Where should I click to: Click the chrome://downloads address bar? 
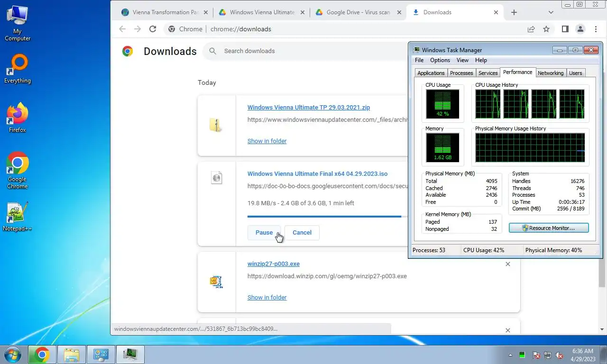tap(346, 29)
